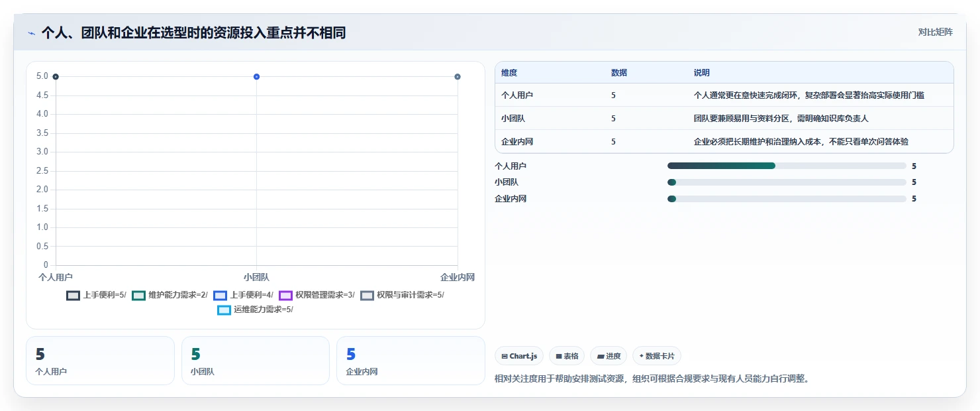Click the 个人用户 label beside the progress bar
The height and width of the screenshot is (411, 980).
[x=511, y=166]
